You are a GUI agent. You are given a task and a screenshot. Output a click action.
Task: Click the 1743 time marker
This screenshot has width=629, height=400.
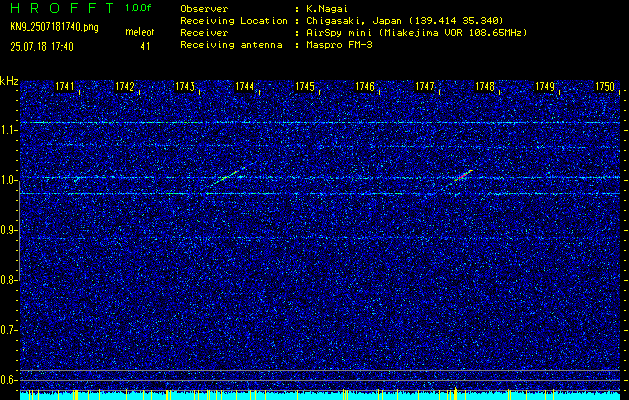185,86
